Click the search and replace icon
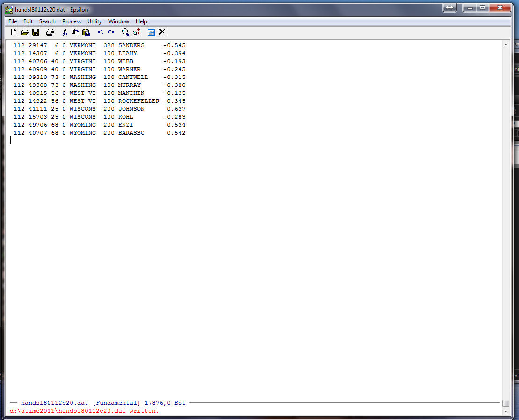 (x=137, y=32)
